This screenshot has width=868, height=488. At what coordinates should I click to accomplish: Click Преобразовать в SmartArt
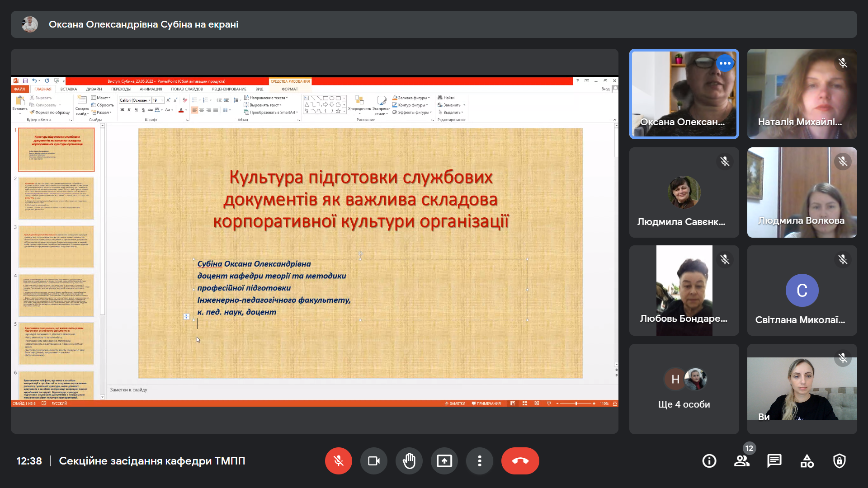tap(271, 112)
